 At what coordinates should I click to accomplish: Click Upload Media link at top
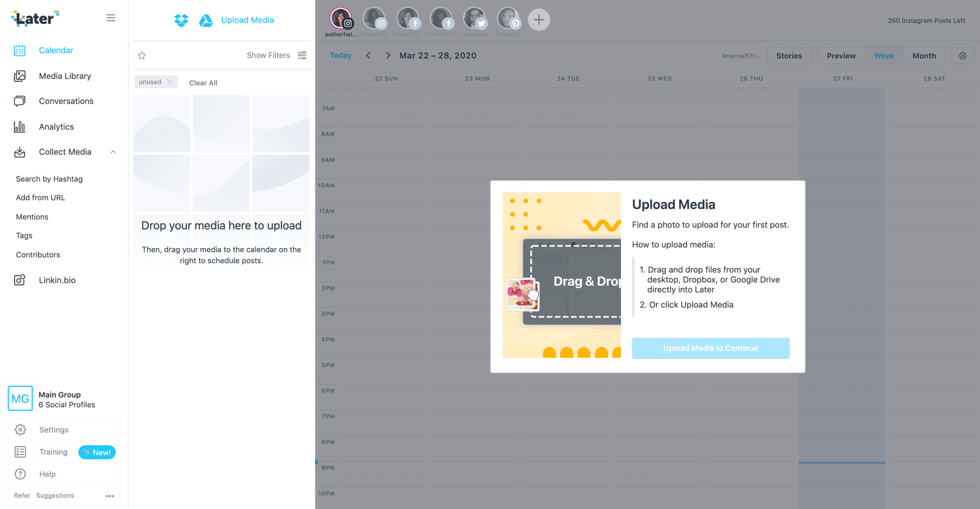click(247, 20)
